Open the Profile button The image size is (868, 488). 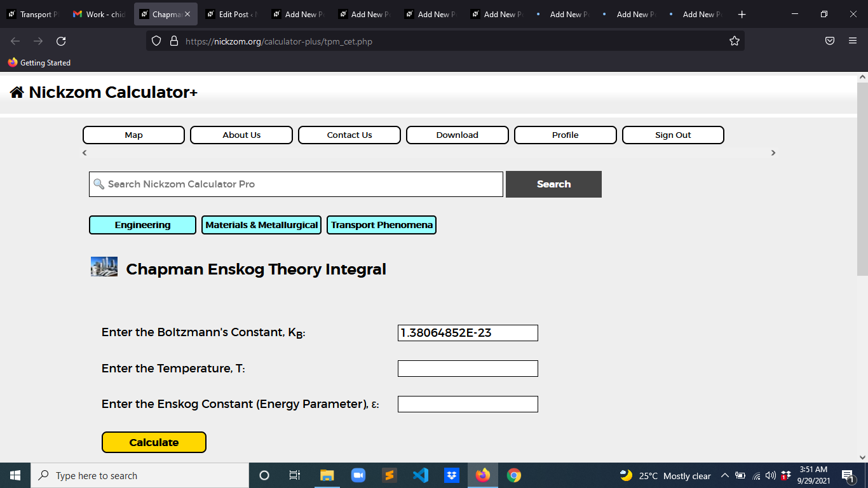(x=566, y=135)
